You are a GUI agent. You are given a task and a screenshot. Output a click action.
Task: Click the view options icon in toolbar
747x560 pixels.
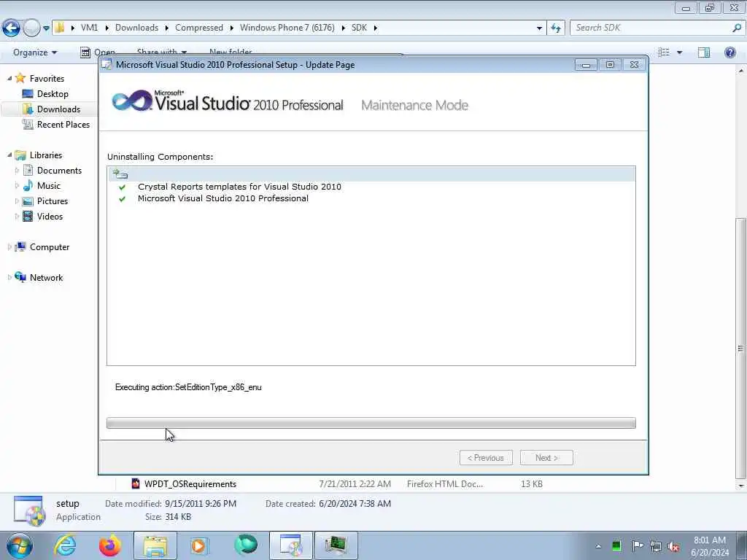(664, 52)
